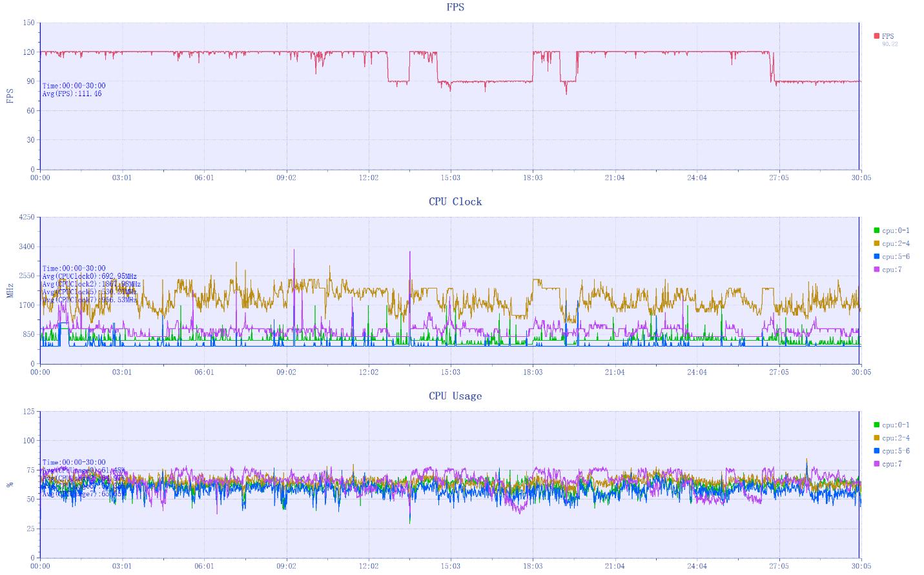Click green cpu:0-1 swatch in CPU Usage legend

coord(877,425)
